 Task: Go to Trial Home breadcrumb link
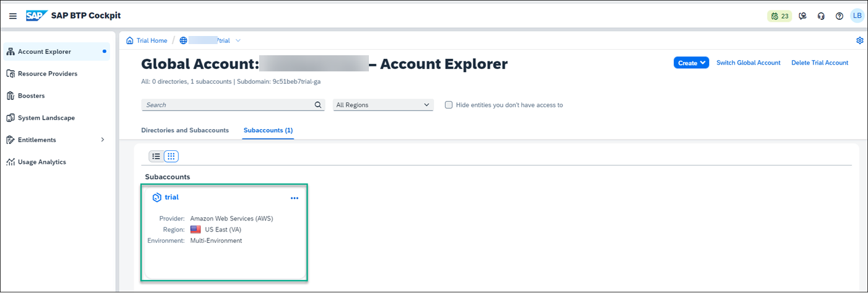[x=152, y=40]
